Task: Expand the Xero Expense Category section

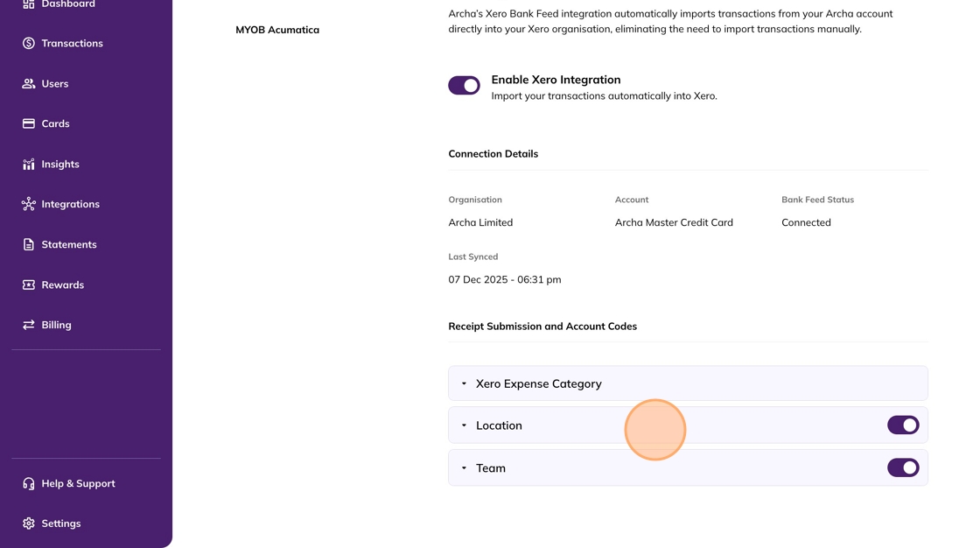Action: point(464,383)
